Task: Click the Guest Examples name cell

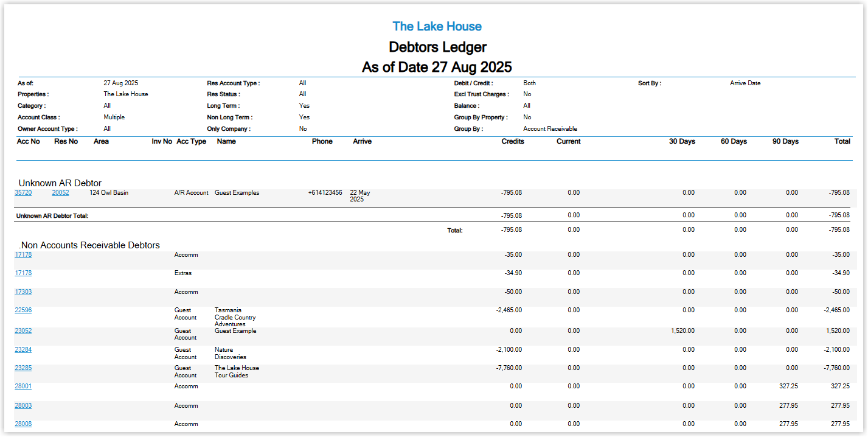Action: tap(237, 193)
